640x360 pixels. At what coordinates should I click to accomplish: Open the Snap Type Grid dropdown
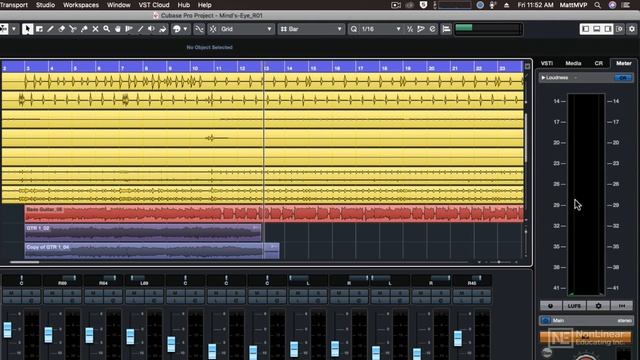[x=247, y=29]
